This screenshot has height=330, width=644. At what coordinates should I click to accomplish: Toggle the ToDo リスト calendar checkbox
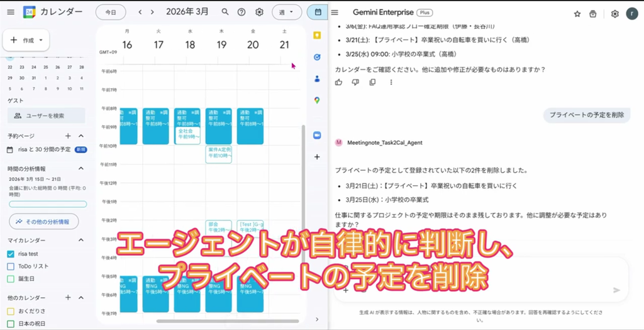point(11,266)
